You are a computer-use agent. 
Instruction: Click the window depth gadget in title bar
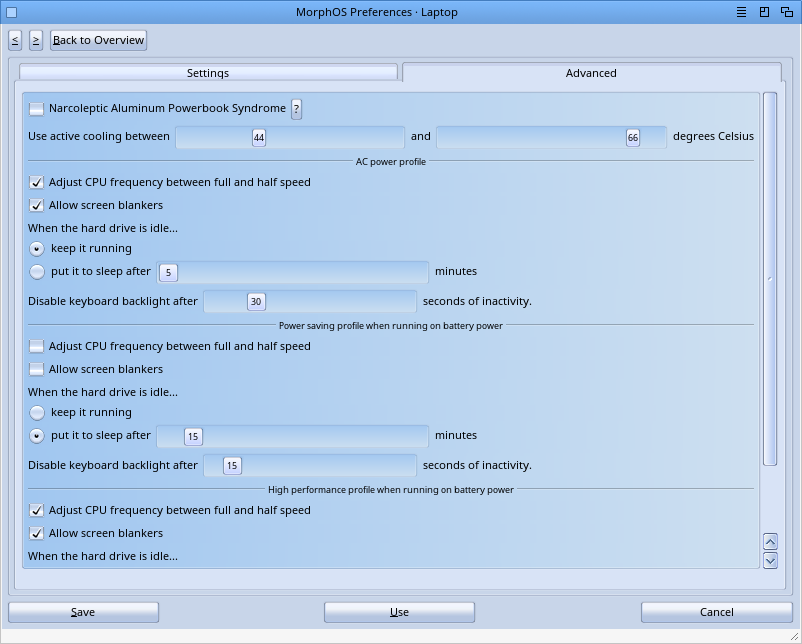coord(787,12)
